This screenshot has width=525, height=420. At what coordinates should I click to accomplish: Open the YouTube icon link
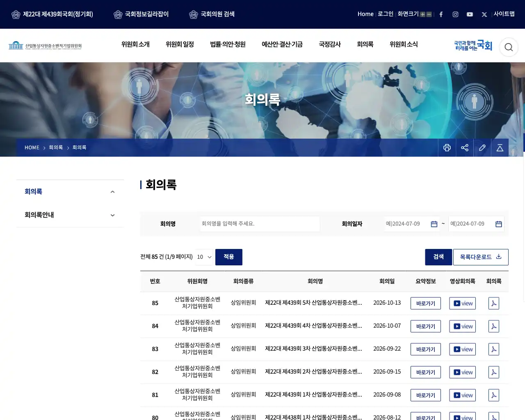point(470,14)
